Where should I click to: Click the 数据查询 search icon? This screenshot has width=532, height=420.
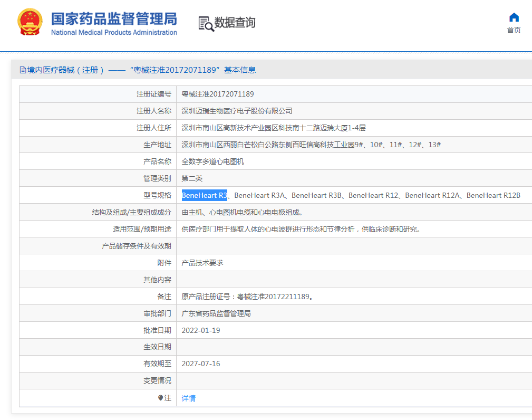(x=206, y=24)
